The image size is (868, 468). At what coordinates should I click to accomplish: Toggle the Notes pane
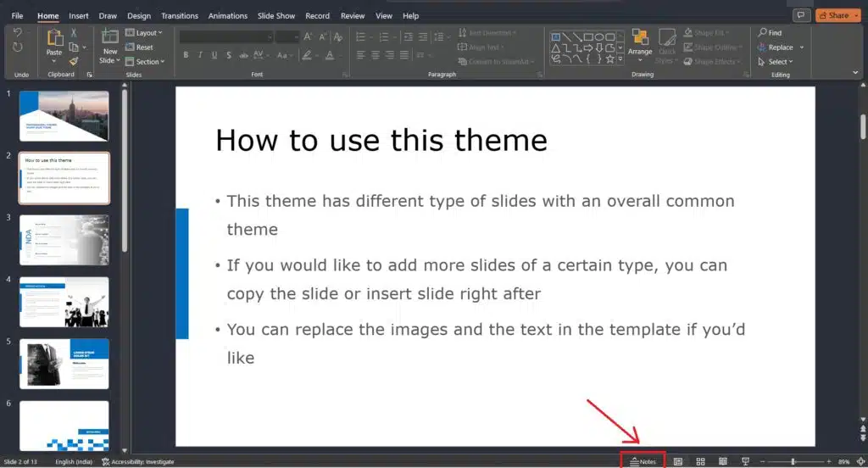(643, 461)
